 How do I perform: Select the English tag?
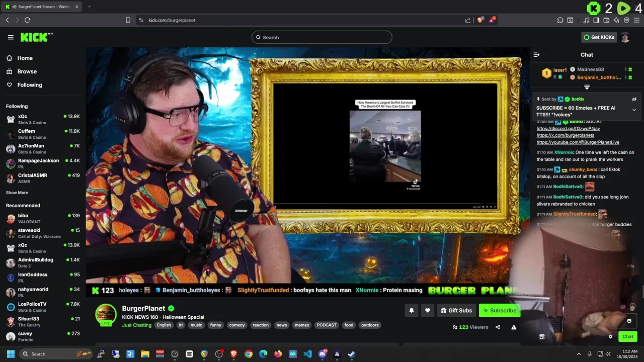click(x=164, y=325)
